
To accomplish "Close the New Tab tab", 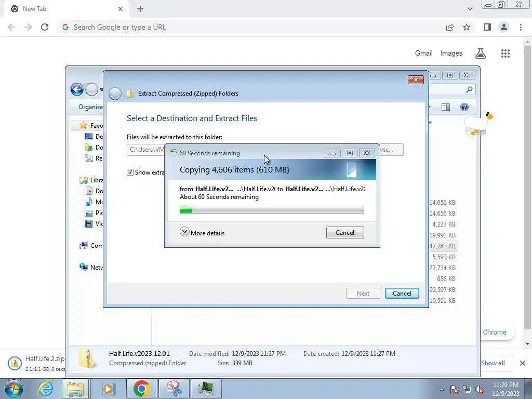I will 121,9.
